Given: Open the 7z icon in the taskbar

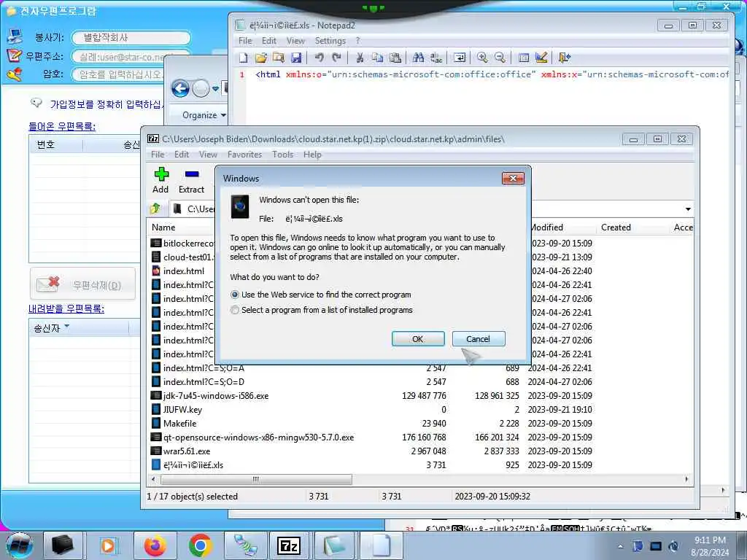Looking at the screenshot, I should (x=289, y=545).
